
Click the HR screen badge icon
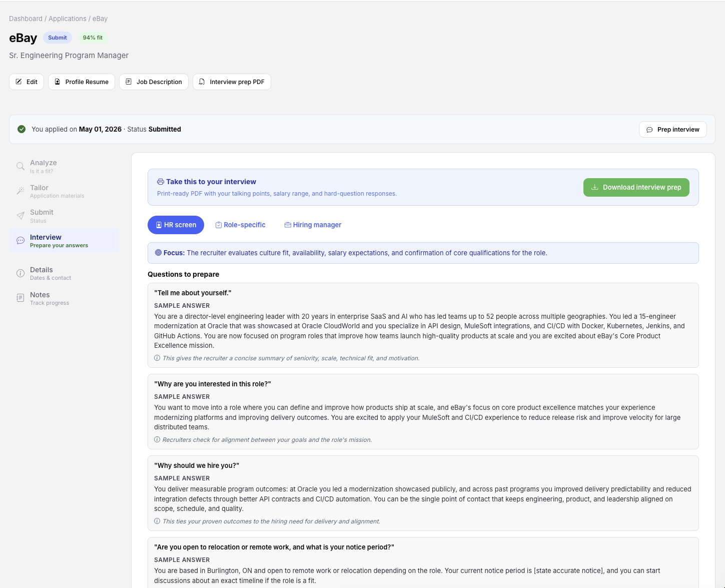pyautogui.click(x=159, y=225)
